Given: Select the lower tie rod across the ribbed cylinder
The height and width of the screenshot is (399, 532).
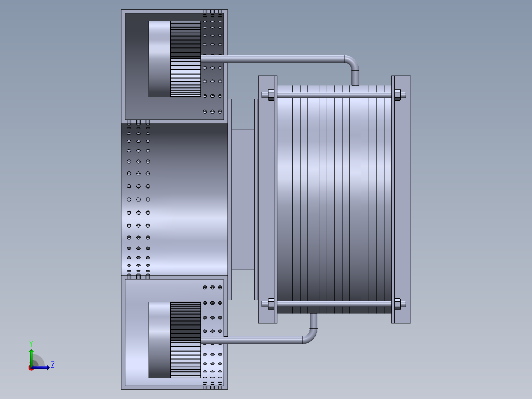Looking at the screenshot, I should pos(334,304).
